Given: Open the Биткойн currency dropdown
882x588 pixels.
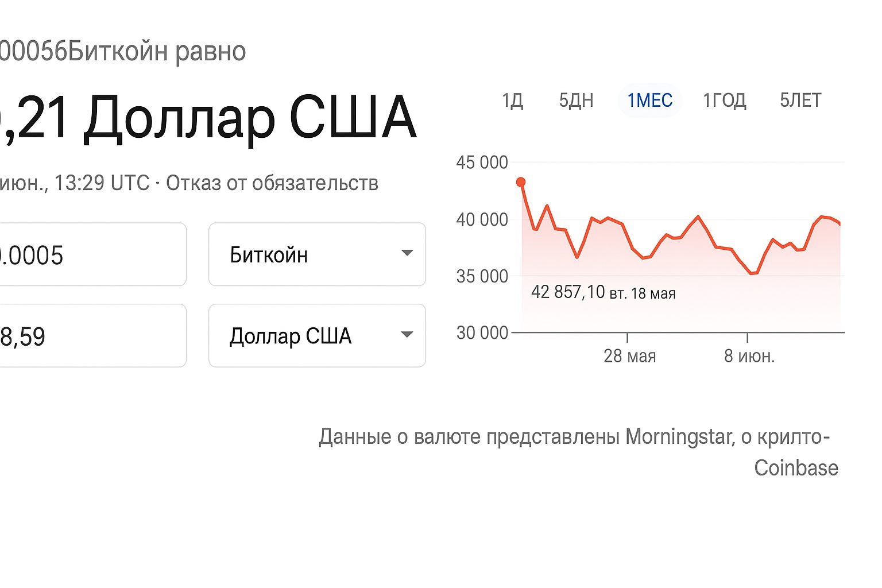Looking at the screenshot, I should click(317, 254).
